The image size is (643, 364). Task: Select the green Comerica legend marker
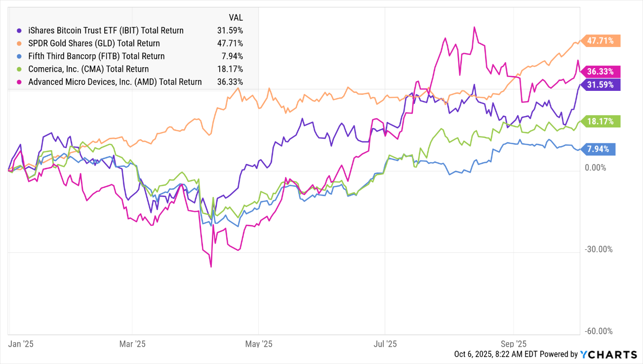[19, 69]
